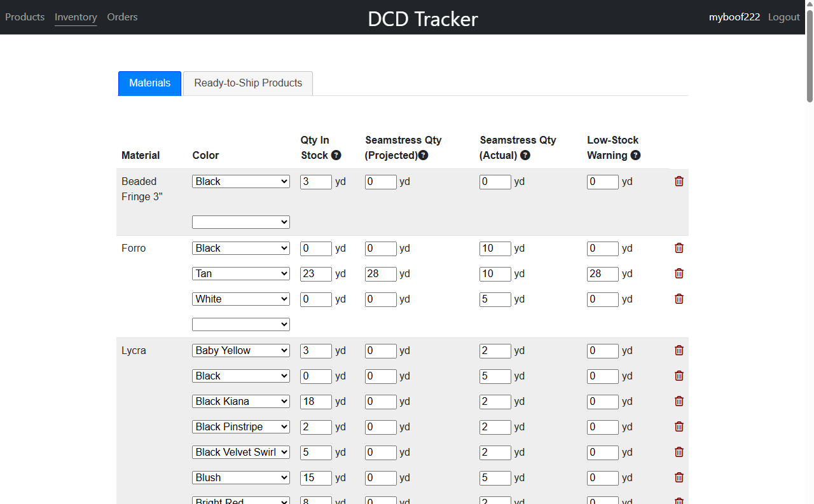Select the Materials tab

[x=150, y=83]
